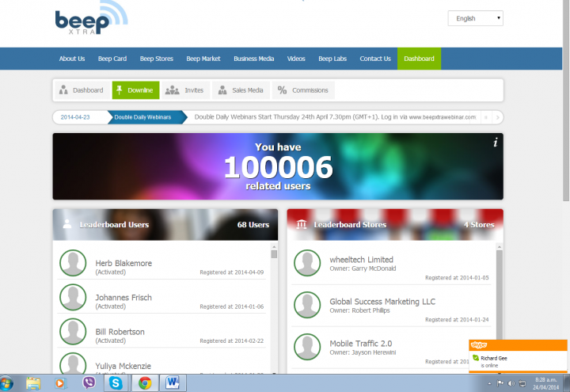Viewport: 570px width, 392px height.
Task: Open the English language dropdown
Action: [x=475, y=18]
